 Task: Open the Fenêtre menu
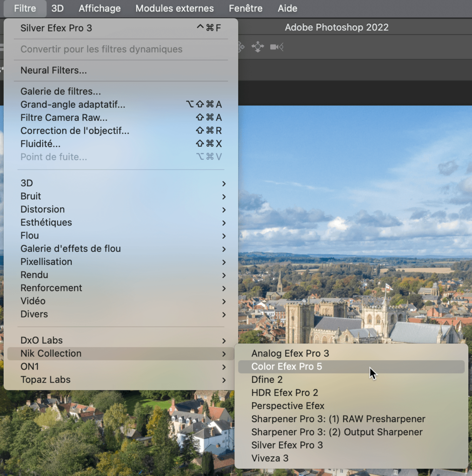pyautogui.click(x=246, y=8)
